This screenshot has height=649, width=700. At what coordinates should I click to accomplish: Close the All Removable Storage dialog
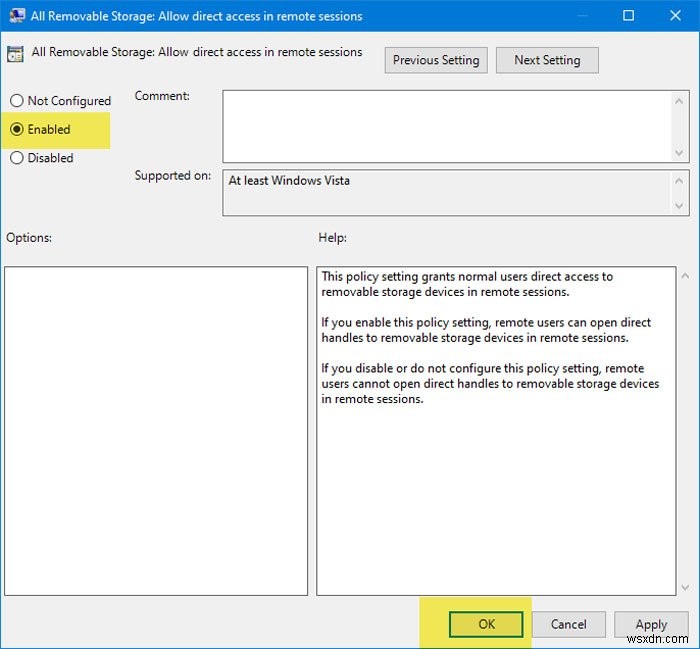pos(673,16)
